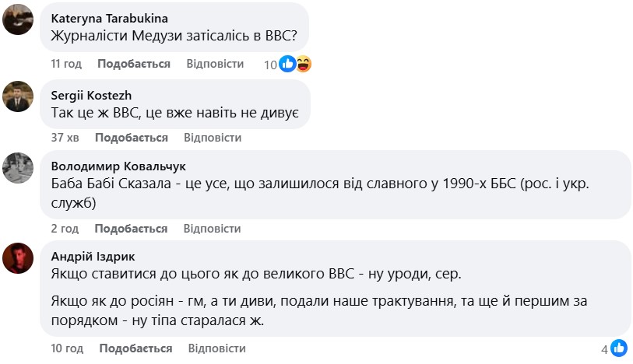Click the '37 хв' timestamp on Sergii's comment
The height and width of the screenshot is (364, 633).
tap(65, 138)
